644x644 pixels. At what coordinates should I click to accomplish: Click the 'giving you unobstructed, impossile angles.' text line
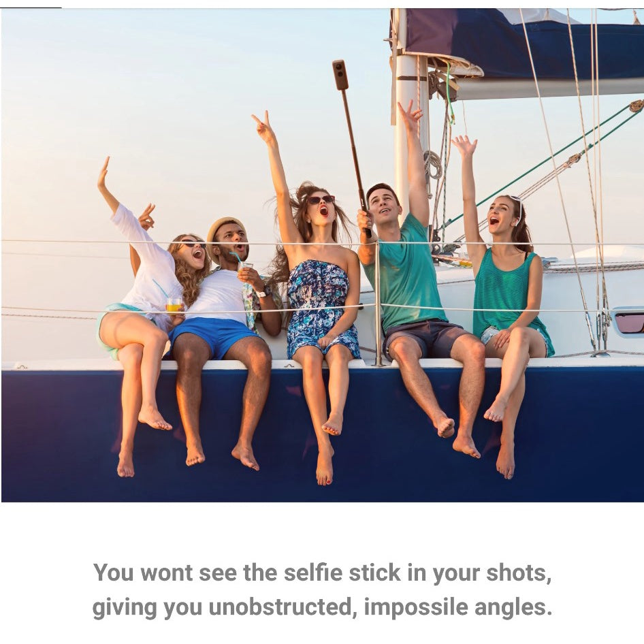[x=322, y=607]
